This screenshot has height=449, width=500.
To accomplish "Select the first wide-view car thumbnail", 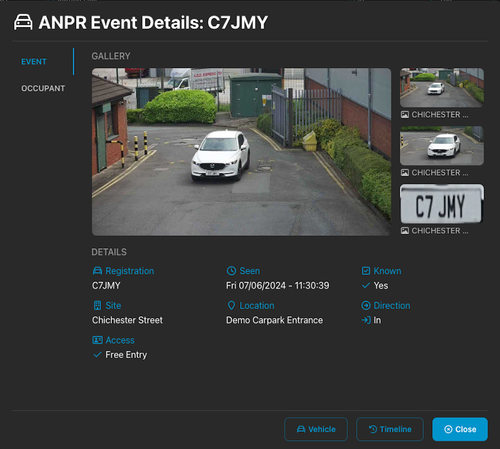I will pos(442,88).
